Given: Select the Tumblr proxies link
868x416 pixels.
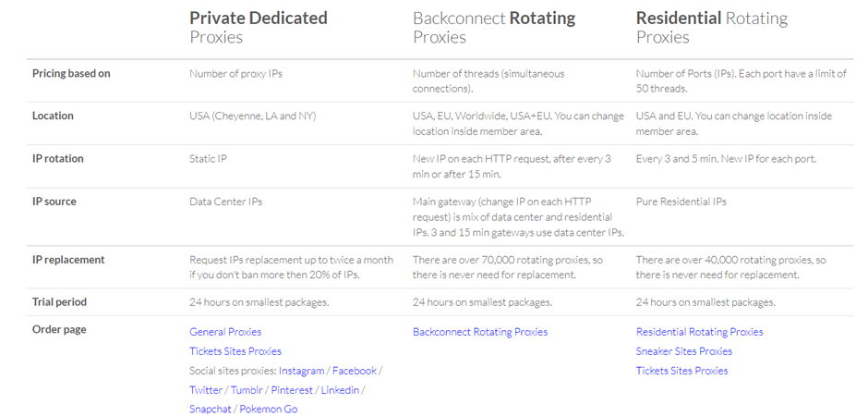Looking at the screenshot, I should (x=247, y=390).
